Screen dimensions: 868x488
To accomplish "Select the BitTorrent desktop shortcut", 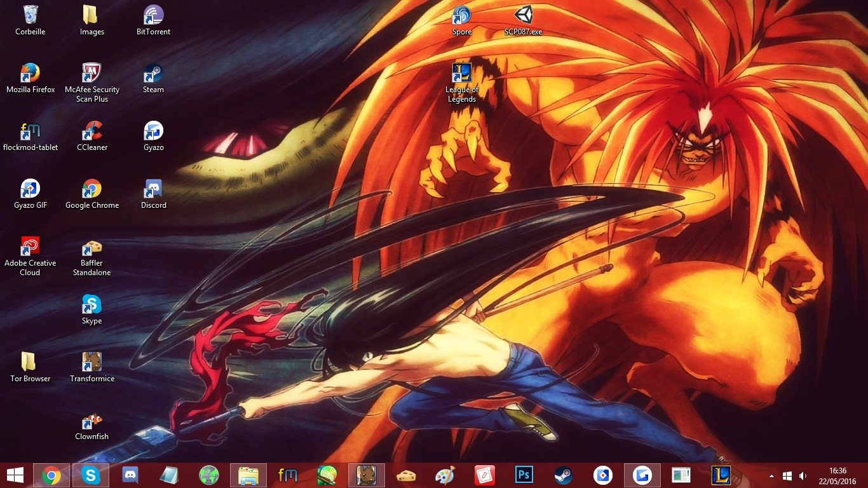I will click(153, 20).
